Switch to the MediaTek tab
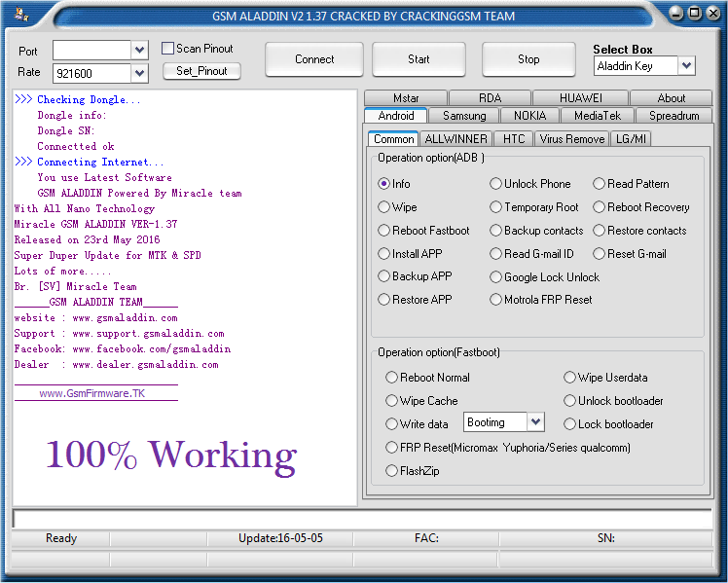The image size is (728, 583). (597, 116)
